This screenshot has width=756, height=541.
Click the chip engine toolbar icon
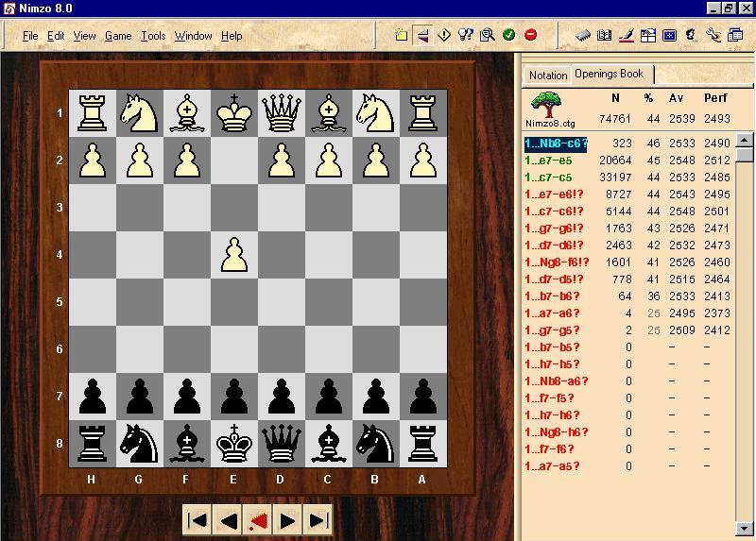(x=583, y=36)
